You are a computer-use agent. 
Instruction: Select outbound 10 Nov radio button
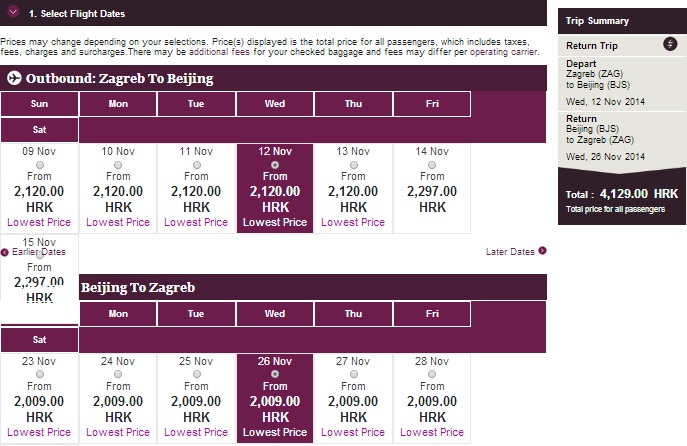coord(118,164)
